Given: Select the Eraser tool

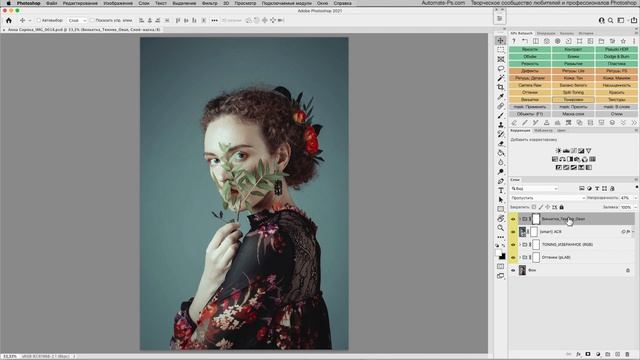Looking at the screenshot, I should coord(501,144).
